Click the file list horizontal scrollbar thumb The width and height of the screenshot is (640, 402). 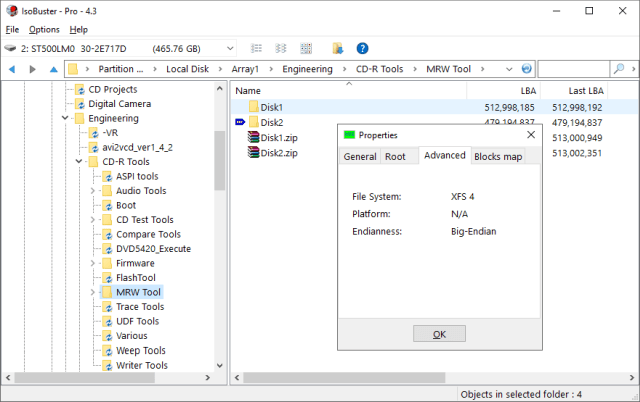click(344, 378)
